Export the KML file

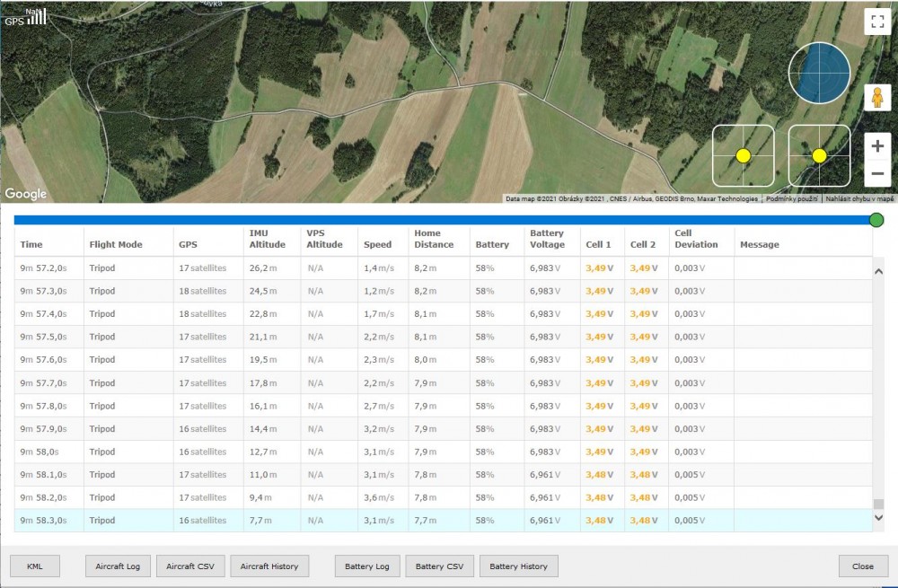(35, 566)
